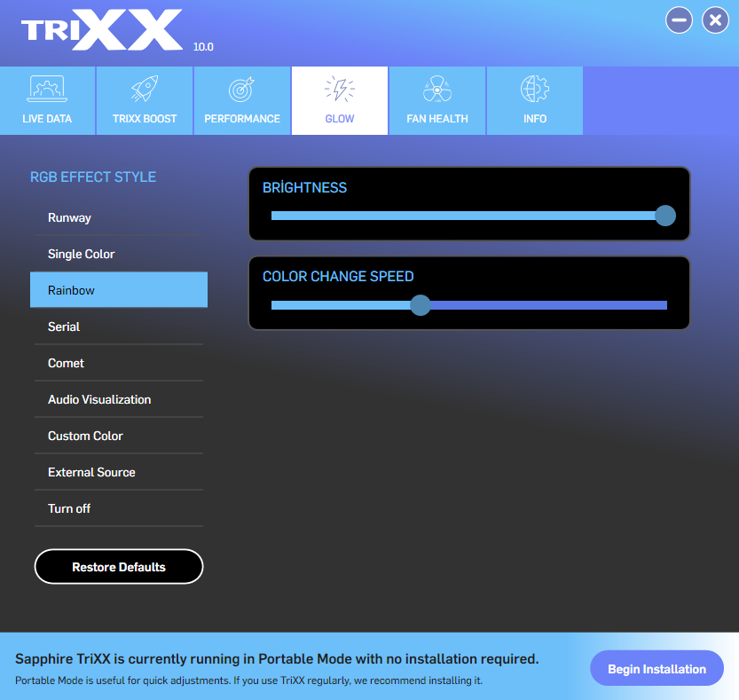Image resolution: width=739 pixels, height=700 pixels.
Task: Click the TriXX Boost rocket icon
Action: (x=145, y=89)
